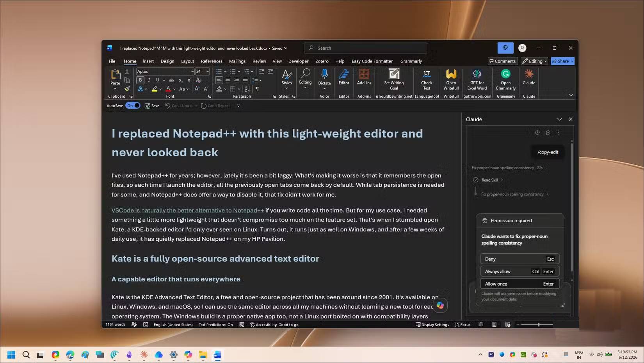
Task: Adjust the zoom slider handle
Action: tap(539, 325)
